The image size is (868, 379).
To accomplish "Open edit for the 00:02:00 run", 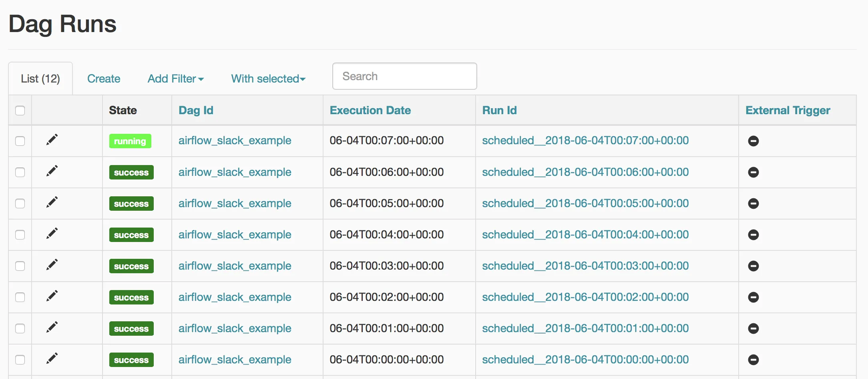I will click(52, 296).
